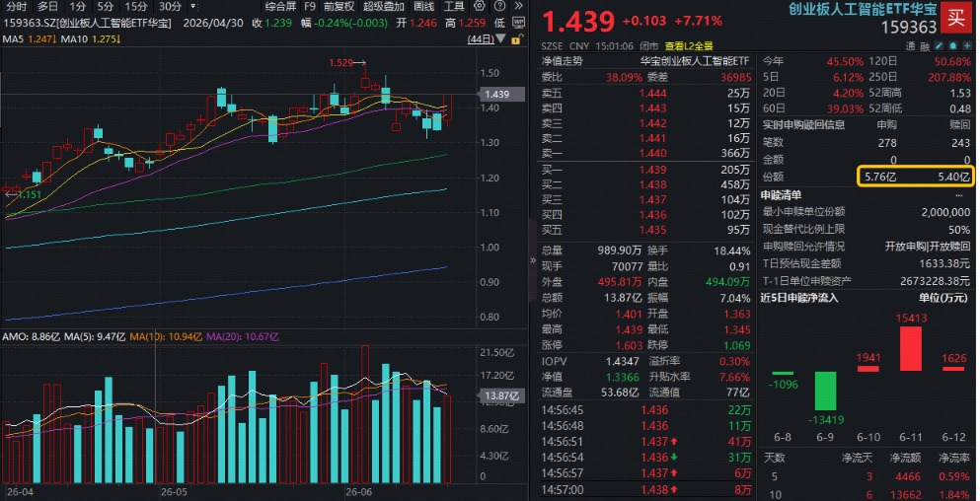The image size is (980, 501).
Task: Click the 净值走势 label
Action: click(562, 61)
